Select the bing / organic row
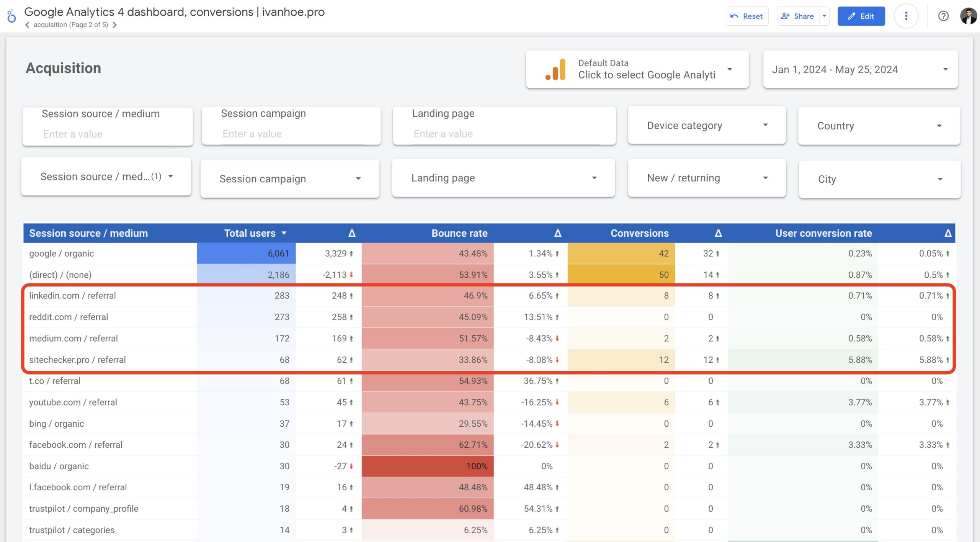980x542 pixels. [489, 424]
